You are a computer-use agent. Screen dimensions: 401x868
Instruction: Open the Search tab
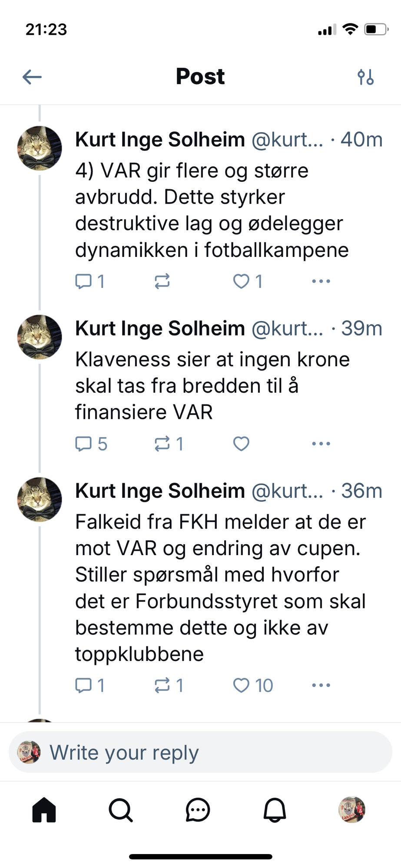pyautogui.click(x=121, y=810)
